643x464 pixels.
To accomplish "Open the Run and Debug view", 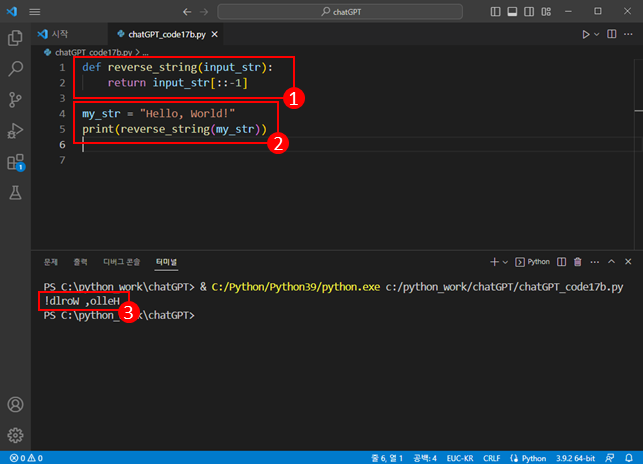I will pos(15,131).
